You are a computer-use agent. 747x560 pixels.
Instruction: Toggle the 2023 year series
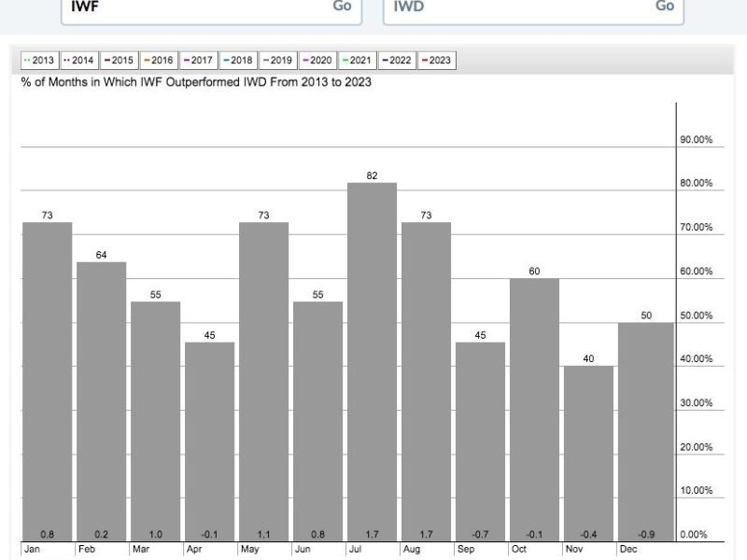pyautogui.click(x=437, y=61)
